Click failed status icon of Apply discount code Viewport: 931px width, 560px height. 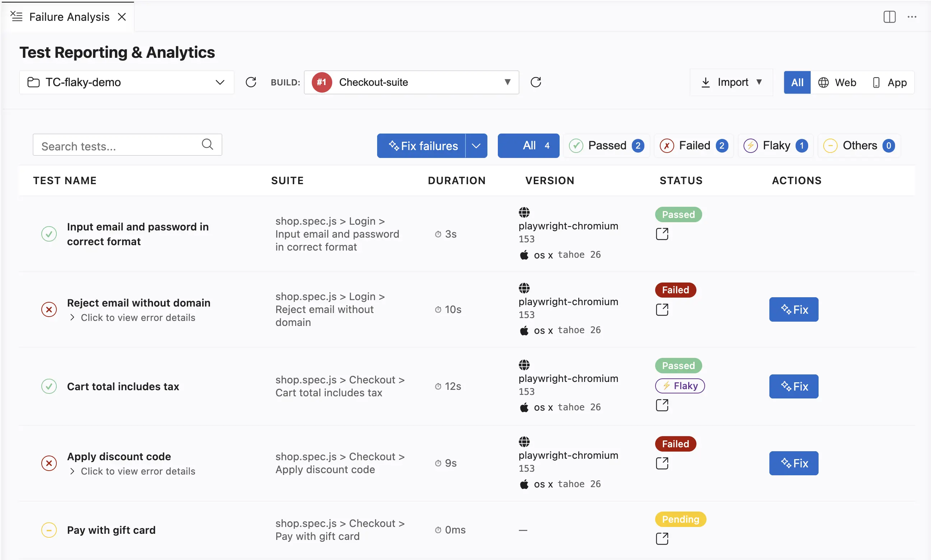pyautogui.click(x=49, y=463)
